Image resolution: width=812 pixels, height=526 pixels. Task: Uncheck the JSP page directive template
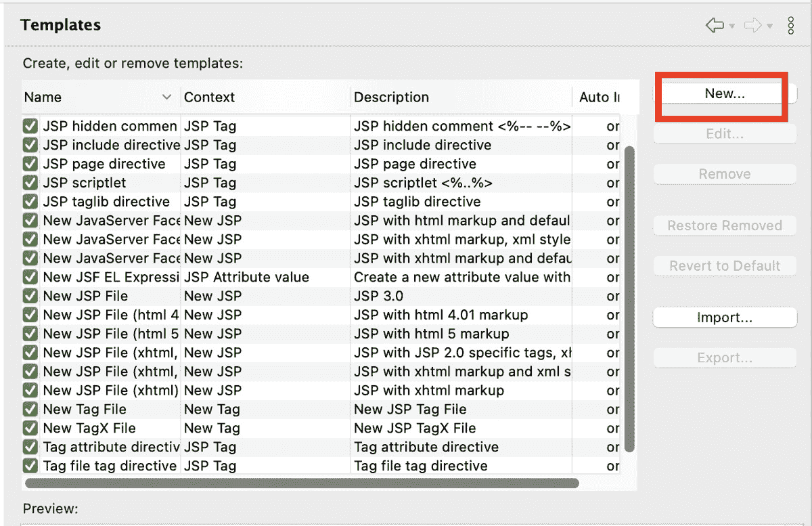point(30,164)
